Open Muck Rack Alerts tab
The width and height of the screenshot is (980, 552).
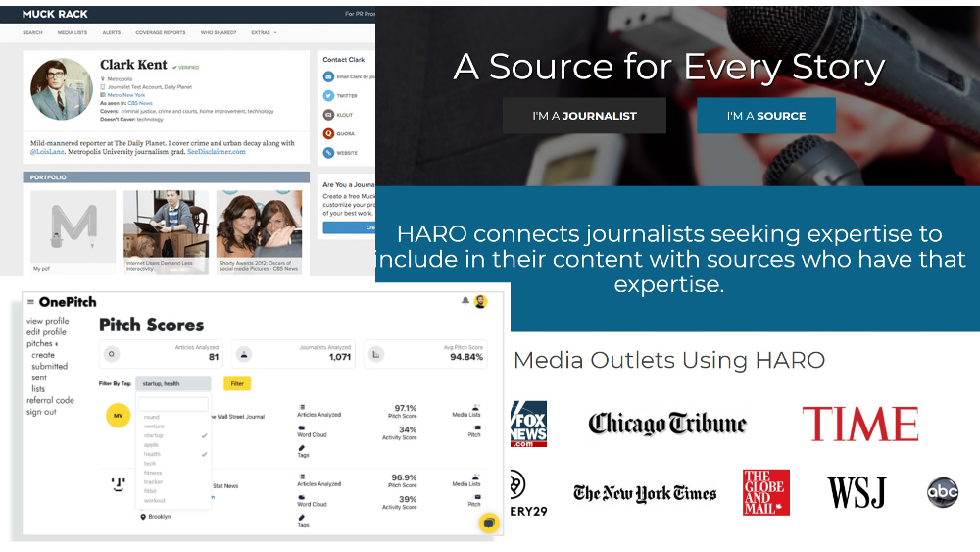coord(112,32)
